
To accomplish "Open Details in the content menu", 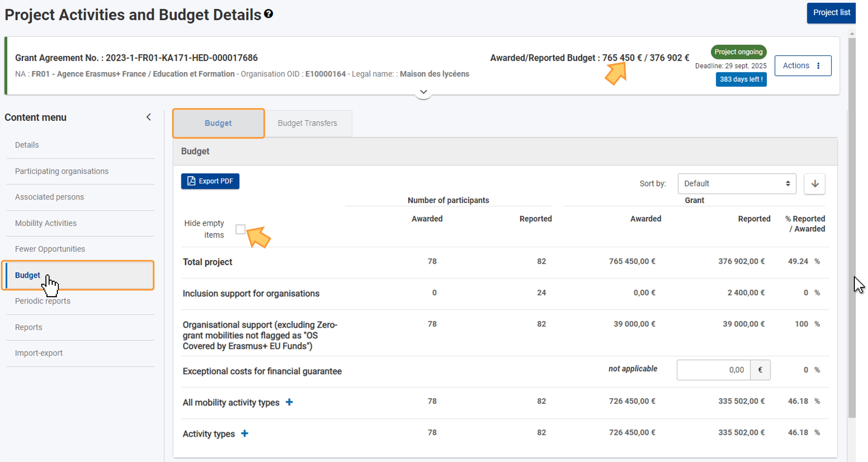I will [80, 145].
